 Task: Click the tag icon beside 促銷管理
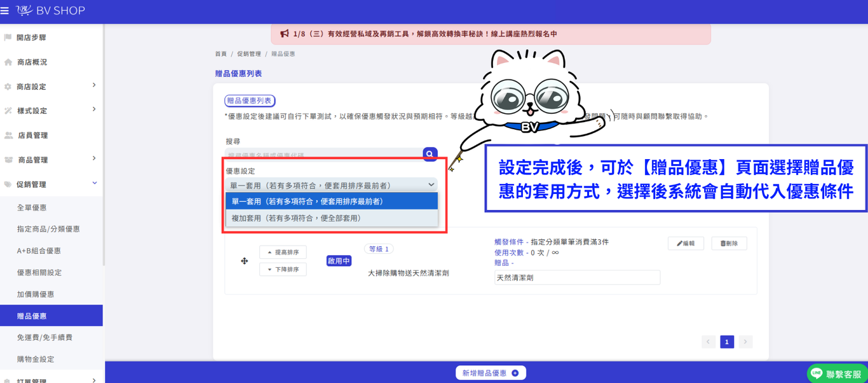(x=8, y=185)
